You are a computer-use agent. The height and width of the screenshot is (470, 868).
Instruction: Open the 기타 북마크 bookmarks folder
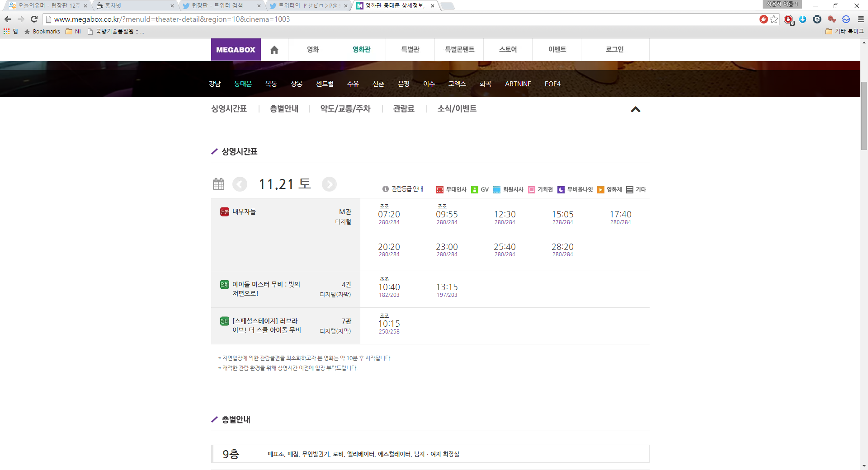844,31
